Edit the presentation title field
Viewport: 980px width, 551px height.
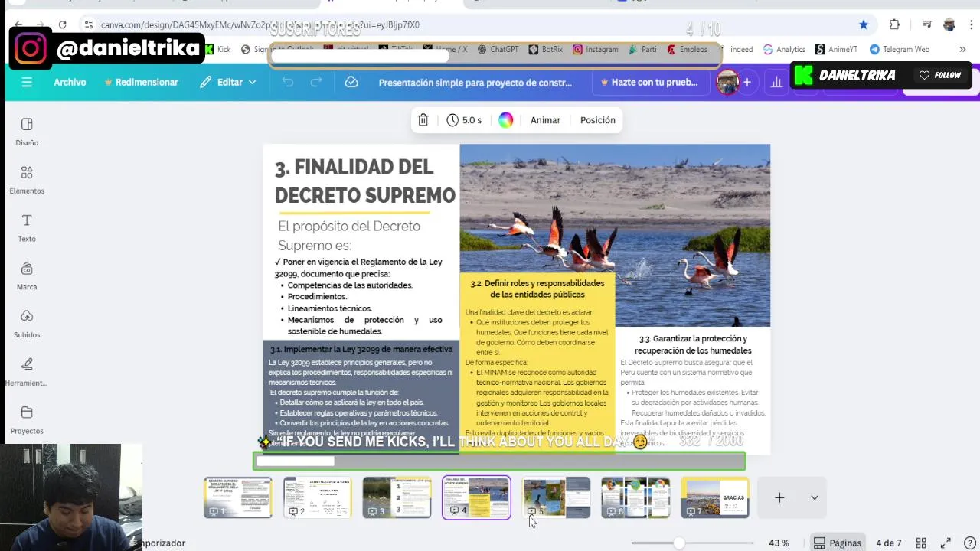(x=475, y=82)
